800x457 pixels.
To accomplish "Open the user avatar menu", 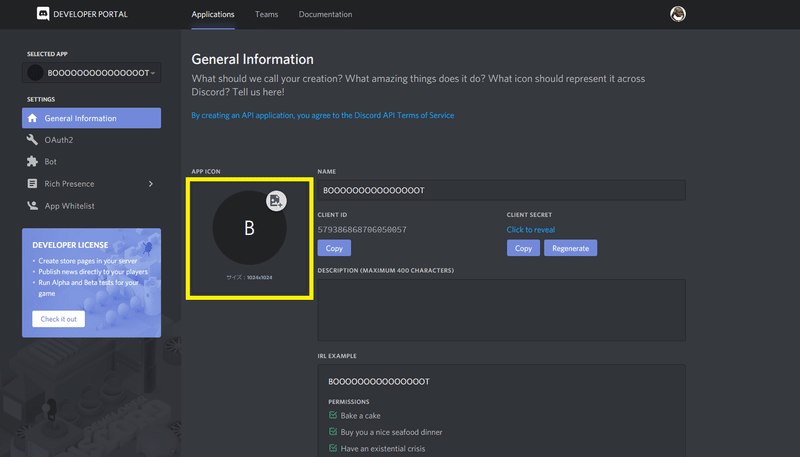I will (678, 14).
